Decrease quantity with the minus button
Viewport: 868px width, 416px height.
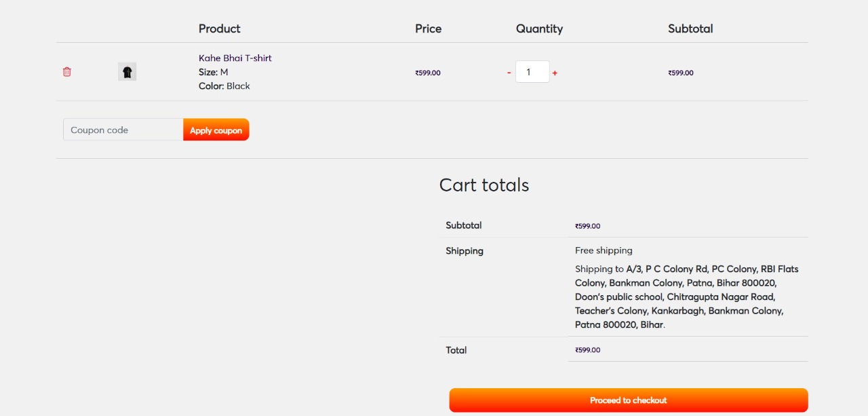tap(509, 73)
